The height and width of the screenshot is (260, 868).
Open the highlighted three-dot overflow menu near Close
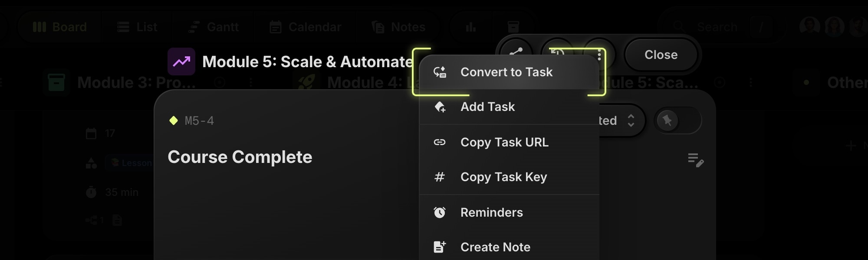click(600, 54)
